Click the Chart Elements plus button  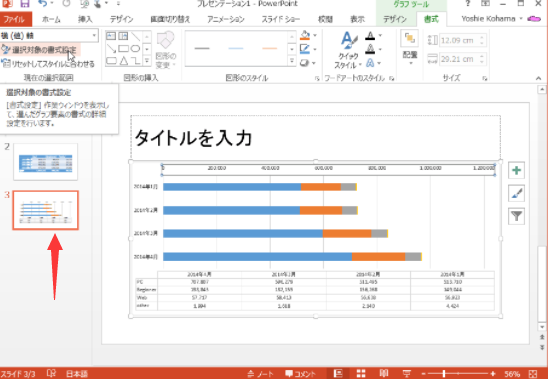pyautogui.click(x=516, y=170)
